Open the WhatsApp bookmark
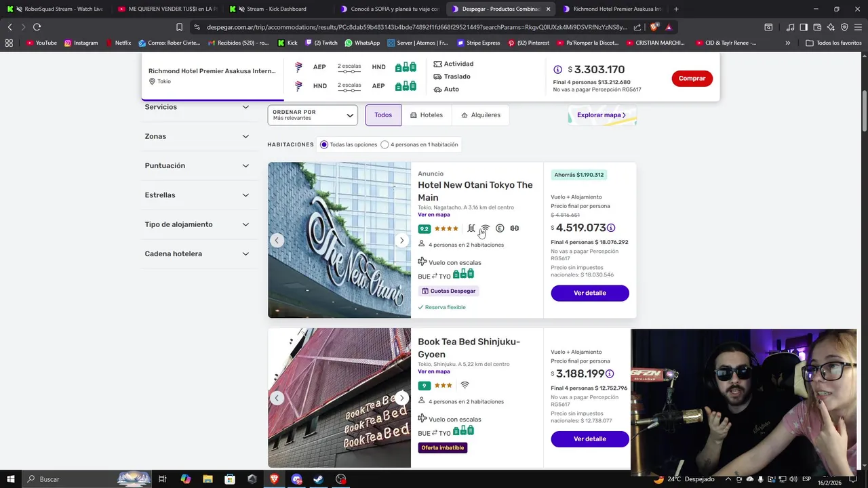Image resolution: width=868 pixels, height=488 pixels. click(x=362, y=43)
